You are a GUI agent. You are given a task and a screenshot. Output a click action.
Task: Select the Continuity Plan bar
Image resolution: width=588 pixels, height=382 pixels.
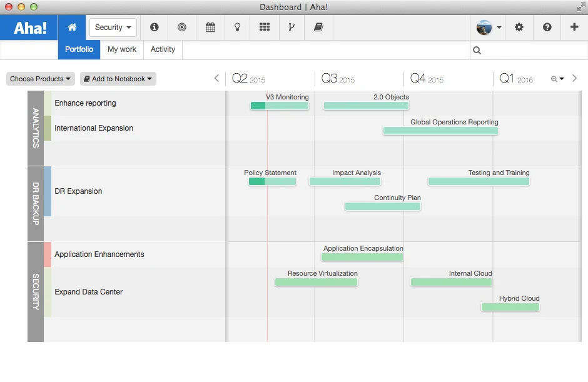pos(383,206)
